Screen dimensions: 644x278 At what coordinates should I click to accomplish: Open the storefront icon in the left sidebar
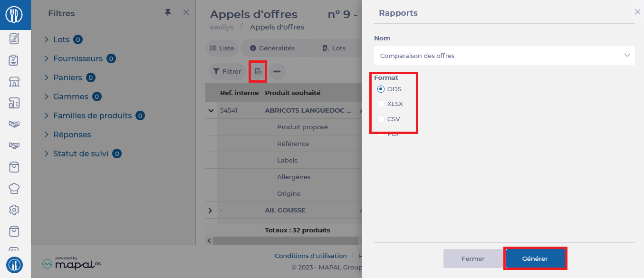(14, 81)
